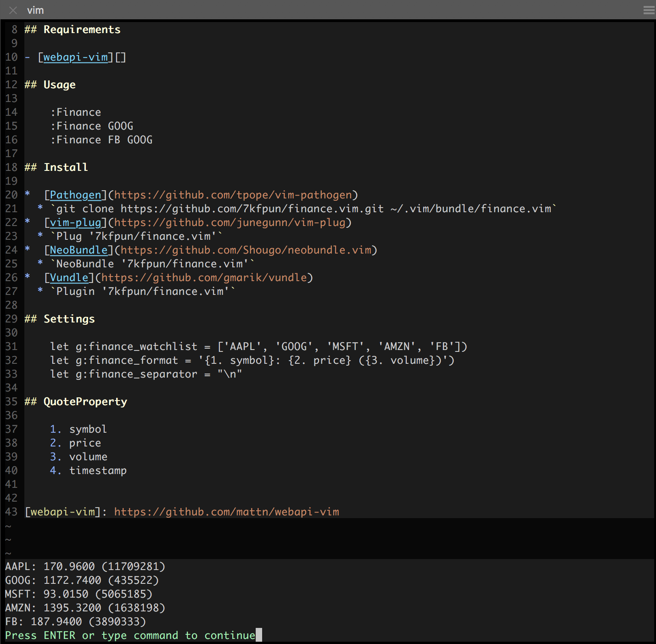This screenshot has height=644, width=656.
Task: Click the FB quote output line
Action: (x=75, y=622)
